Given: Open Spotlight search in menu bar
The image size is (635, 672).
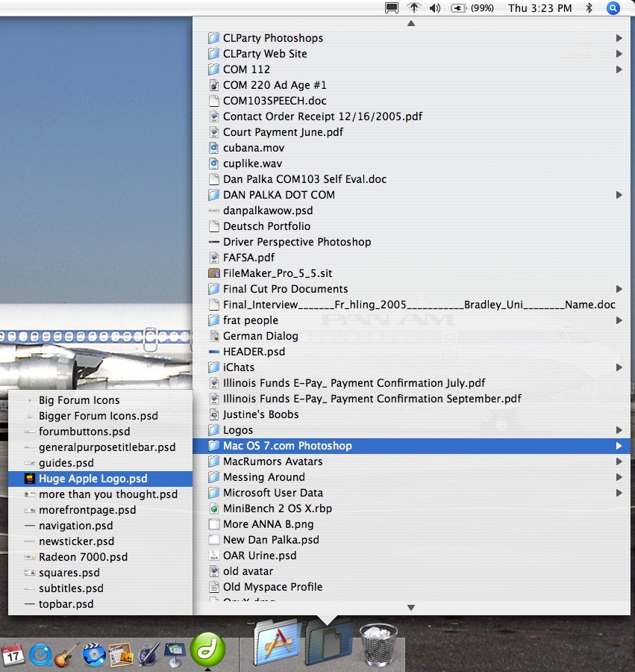Looking at the screenshot, I should (613, 8).
